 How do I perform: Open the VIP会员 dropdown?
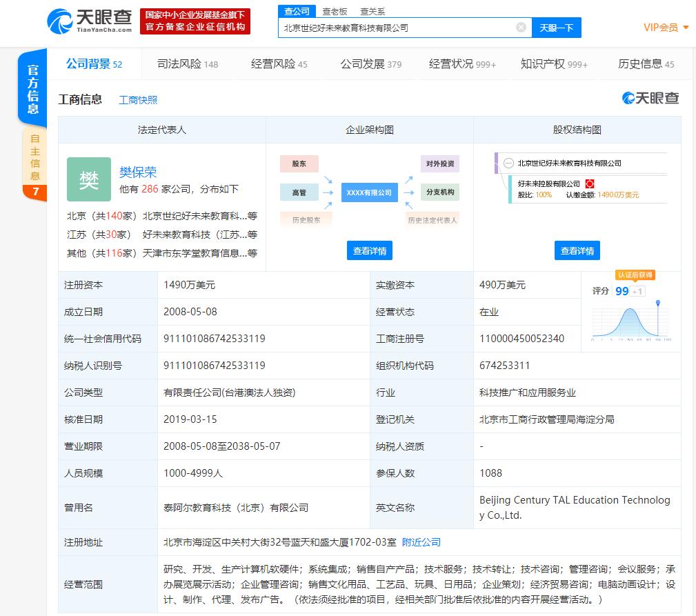pyautogui.click(x=666, y=28)
